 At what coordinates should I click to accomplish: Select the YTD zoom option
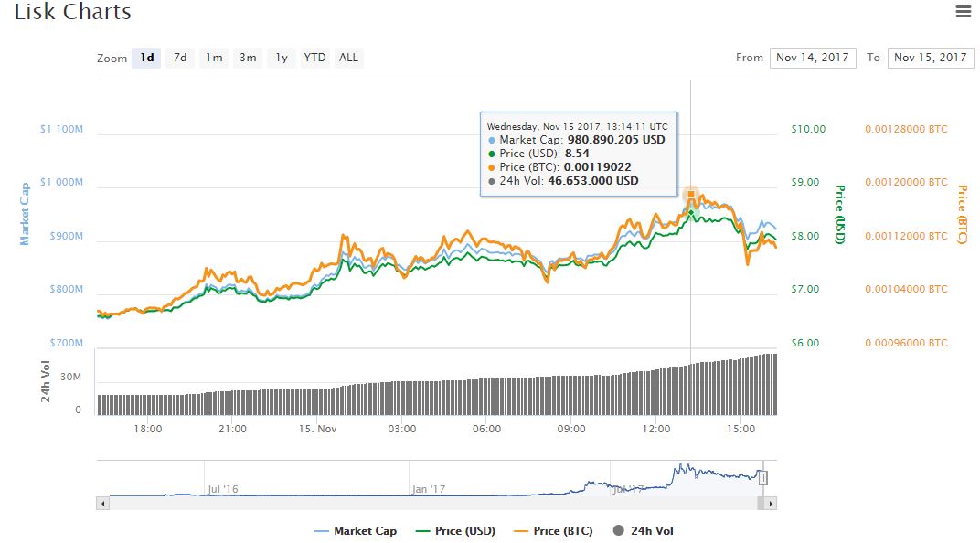(314, 57)
